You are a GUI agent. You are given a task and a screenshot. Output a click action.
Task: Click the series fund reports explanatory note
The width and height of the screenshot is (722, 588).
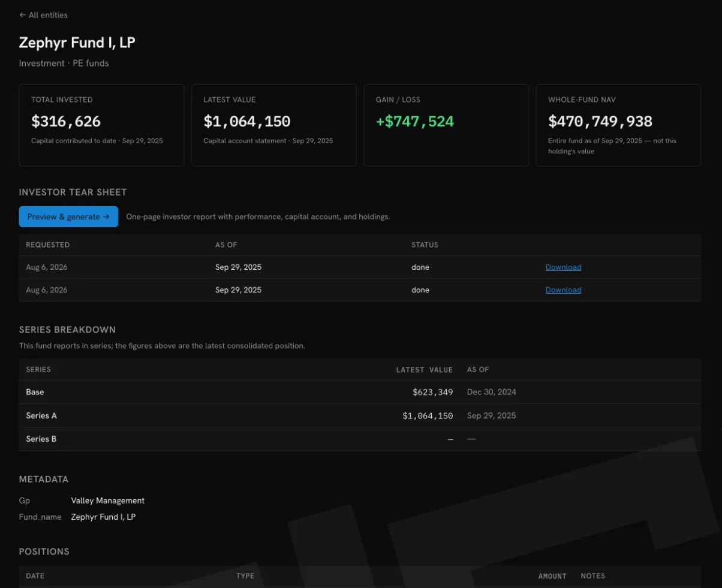(x=162, y=346)
